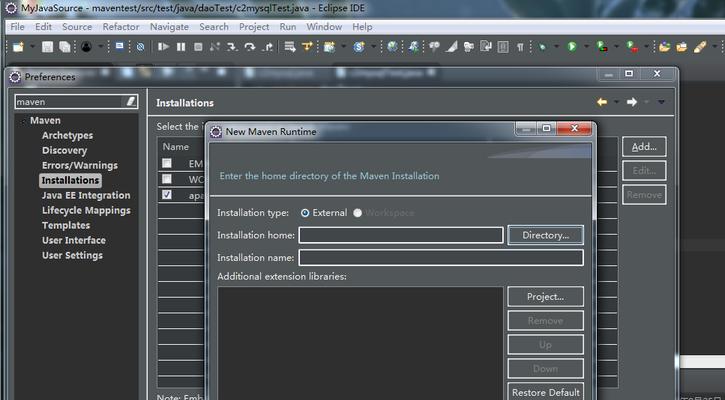The width and height of the screenshot is (725, 400).
Task: Tick the EM row checkbox in Installations
Action: coord(166,163)
